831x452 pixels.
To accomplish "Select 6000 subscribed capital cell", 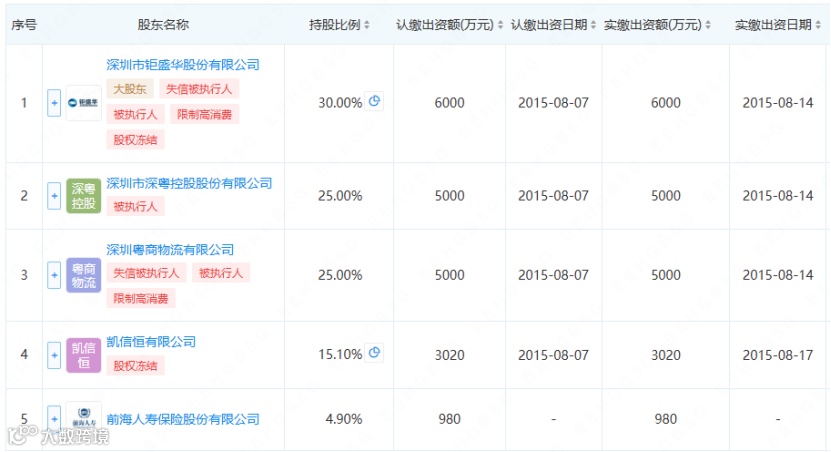I will [x=449, y=103].
